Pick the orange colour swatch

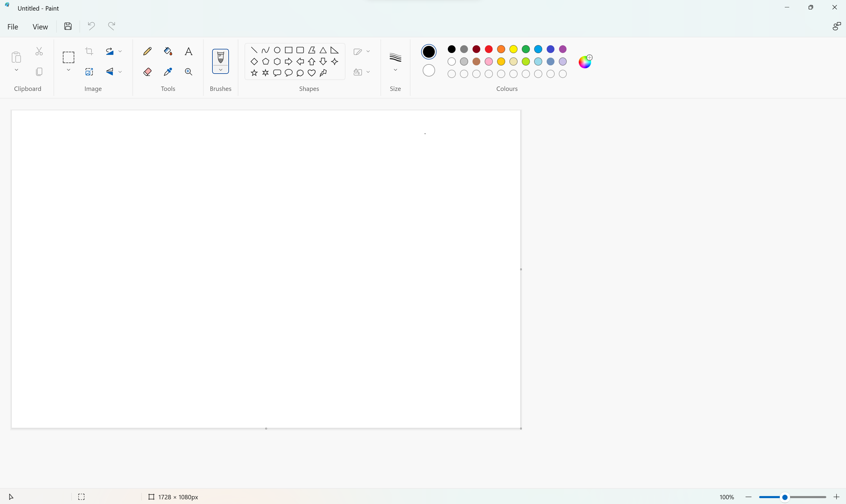(501, 49)
